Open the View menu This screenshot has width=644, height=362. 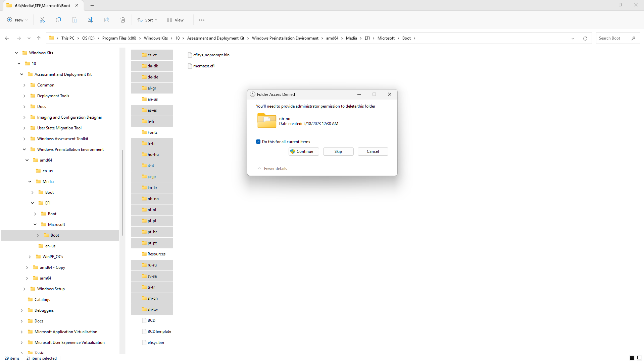click(x=175, y=20)
